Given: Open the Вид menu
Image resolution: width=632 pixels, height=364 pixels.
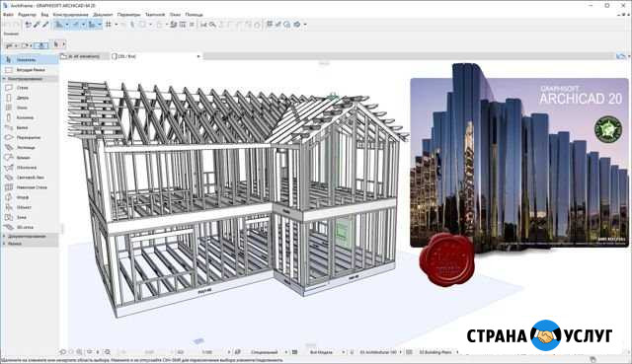Looking at the screenshot, I should (44, 15).
